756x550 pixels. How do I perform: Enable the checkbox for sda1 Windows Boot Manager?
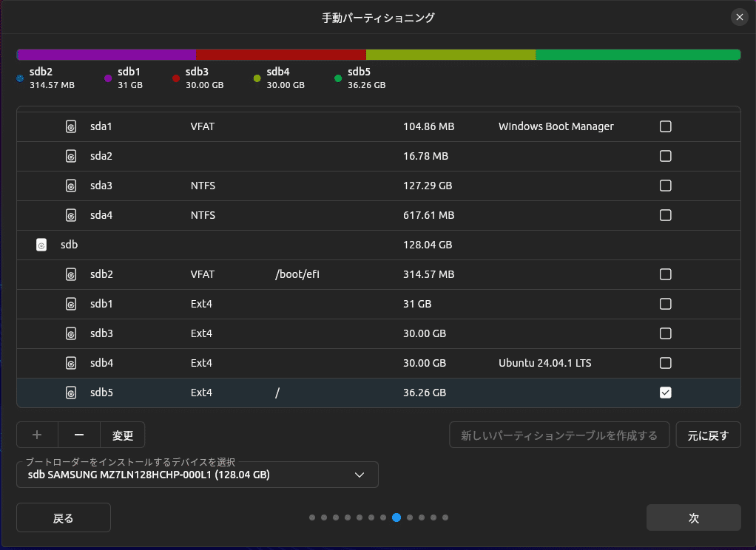pos(665,126)
